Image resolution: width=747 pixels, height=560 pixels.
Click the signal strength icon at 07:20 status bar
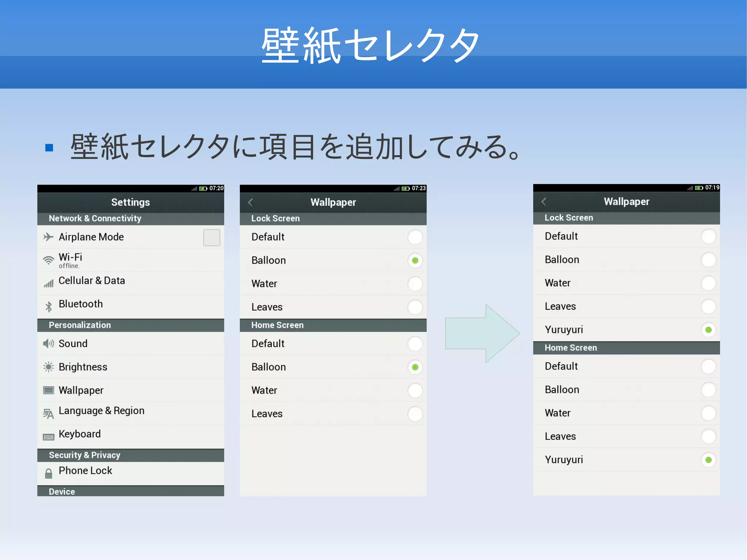pos(194,189)
